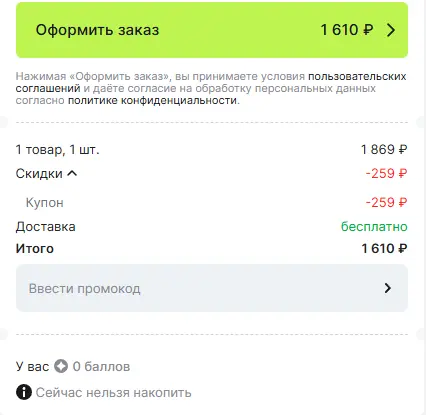This screenshot has height=415, width=426.
Task: Click the 0 баллов points label
Action: [101, 367]
